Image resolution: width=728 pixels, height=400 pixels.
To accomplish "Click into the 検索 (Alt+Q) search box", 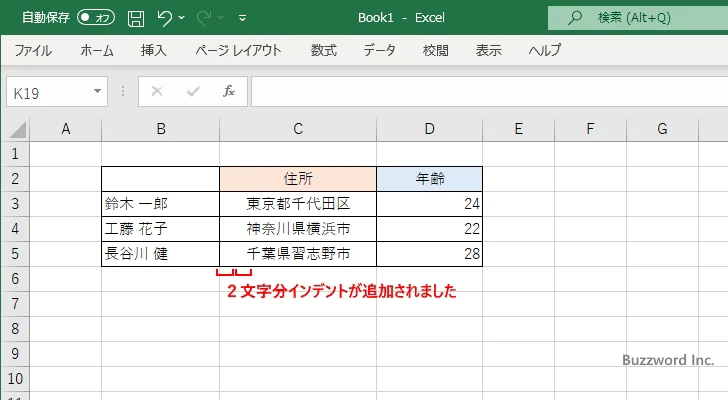I will (x=638, y=18).
